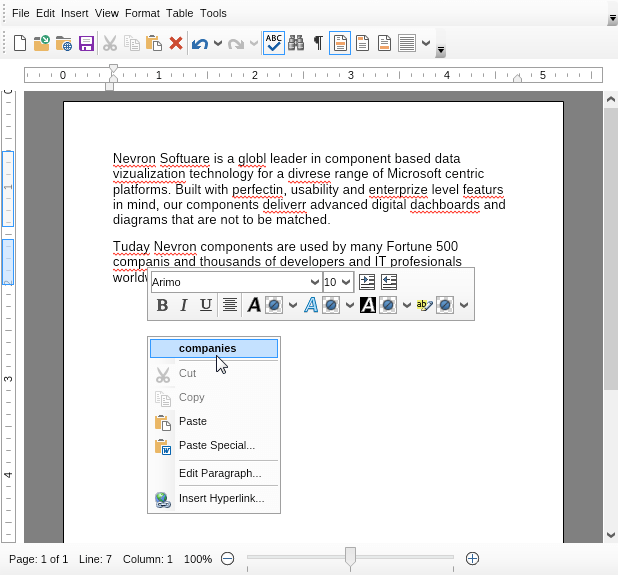Choose the 'companies' spelling suggestion
This screenshot has width=618, height=575.
(207, 348)
